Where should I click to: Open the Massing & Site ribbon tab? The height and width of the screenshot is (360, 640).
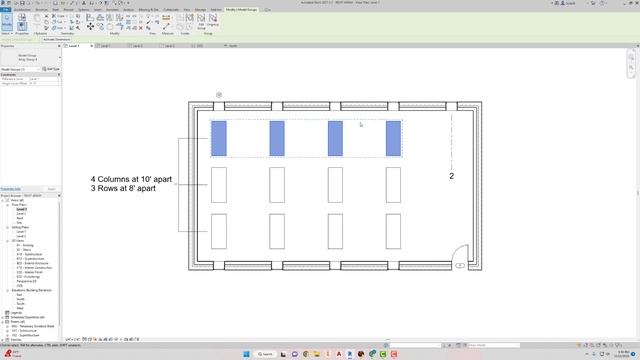pos(149,9)
